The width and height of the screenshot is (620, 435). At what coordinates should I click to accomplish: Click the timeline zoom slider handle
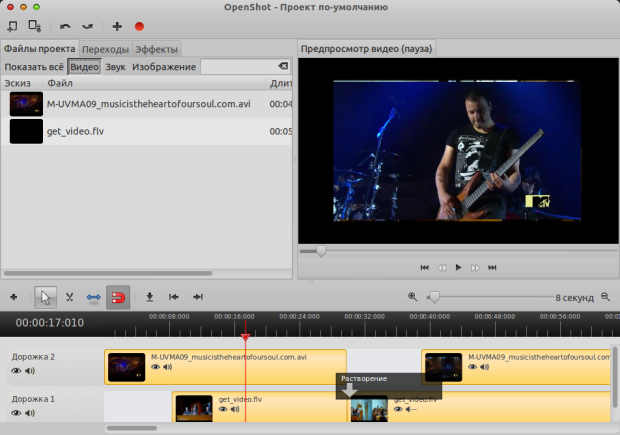(x=433, y=297)
